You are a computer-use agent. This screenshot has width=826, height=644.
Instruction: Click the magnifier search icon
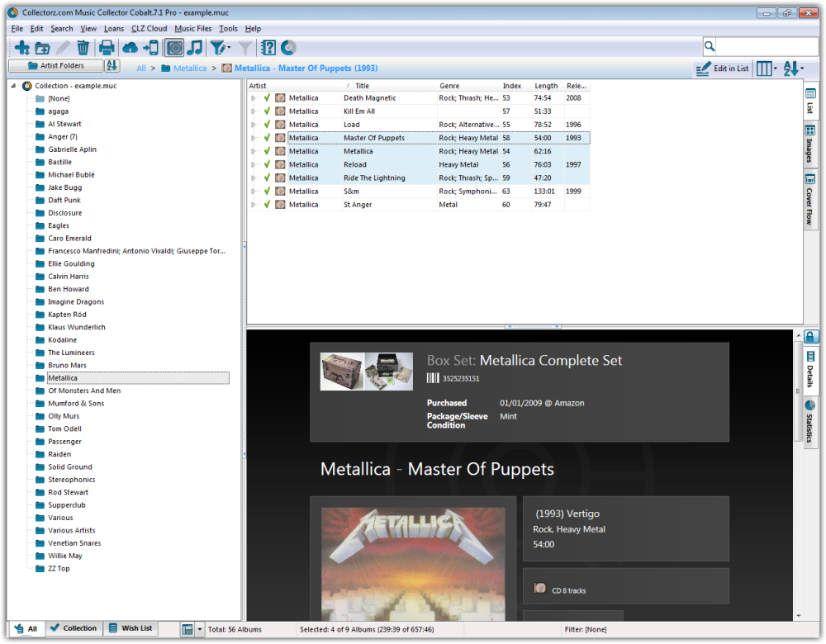coord(710,46)
